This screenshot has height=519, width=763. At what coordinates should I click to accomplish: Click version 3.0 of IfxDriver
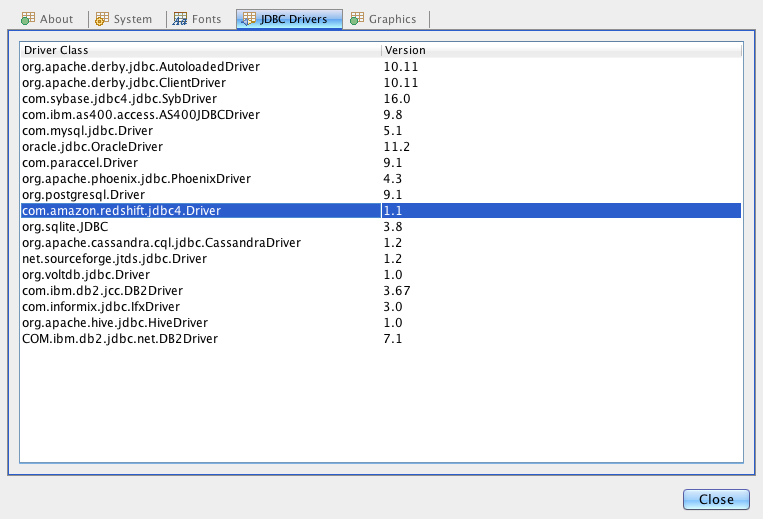[393, 307]
